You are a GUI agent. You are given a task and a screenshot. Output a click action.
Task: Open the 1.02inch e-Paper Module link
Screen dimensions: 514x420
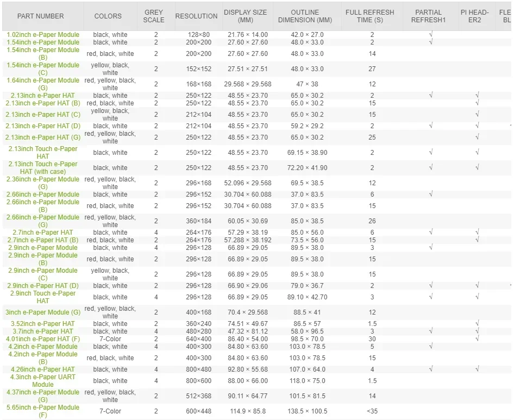click(x=43, y=35)
